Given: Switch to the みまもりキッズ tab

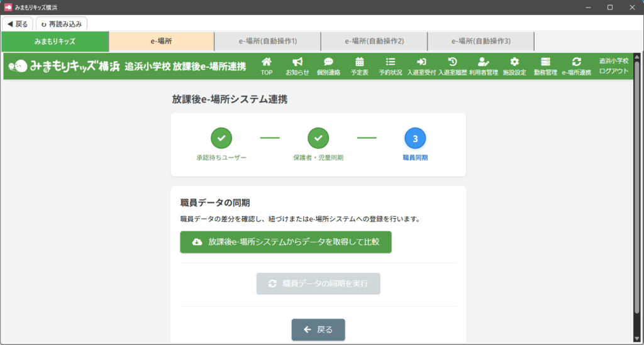Looking at the screenshot, I should point(55,41).
